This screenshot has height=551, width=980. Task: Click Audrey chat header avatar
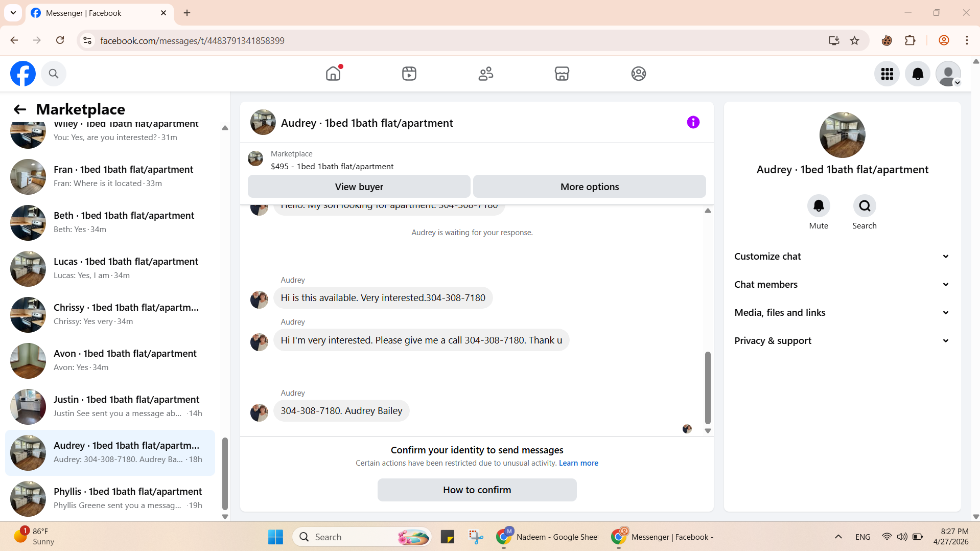(263, 122)
